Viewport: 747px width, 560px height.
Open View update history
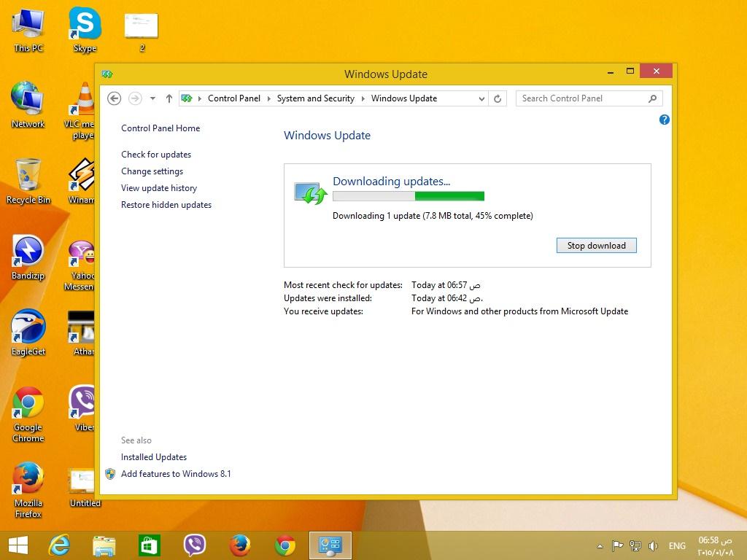(x=158, y=187)
